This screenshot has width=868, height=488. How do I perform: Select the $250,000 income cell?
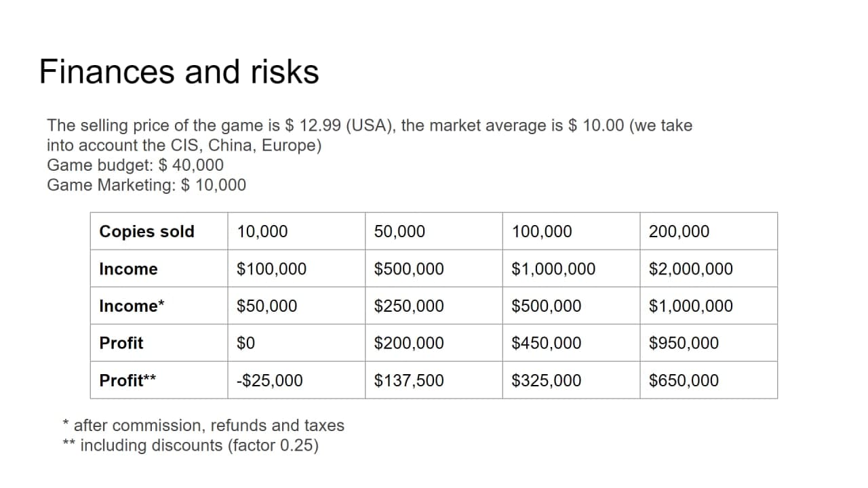point(434,306)
